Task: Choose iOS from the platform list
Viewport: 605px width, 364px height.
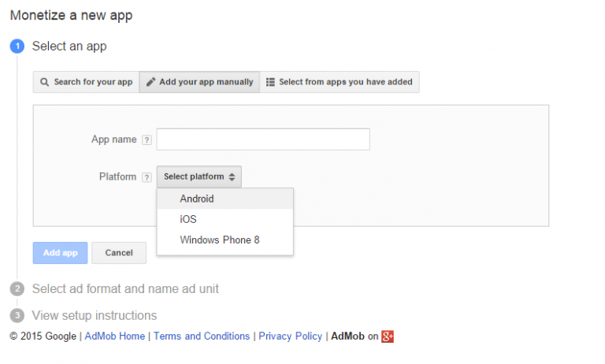Action: (x=188, y=220)
